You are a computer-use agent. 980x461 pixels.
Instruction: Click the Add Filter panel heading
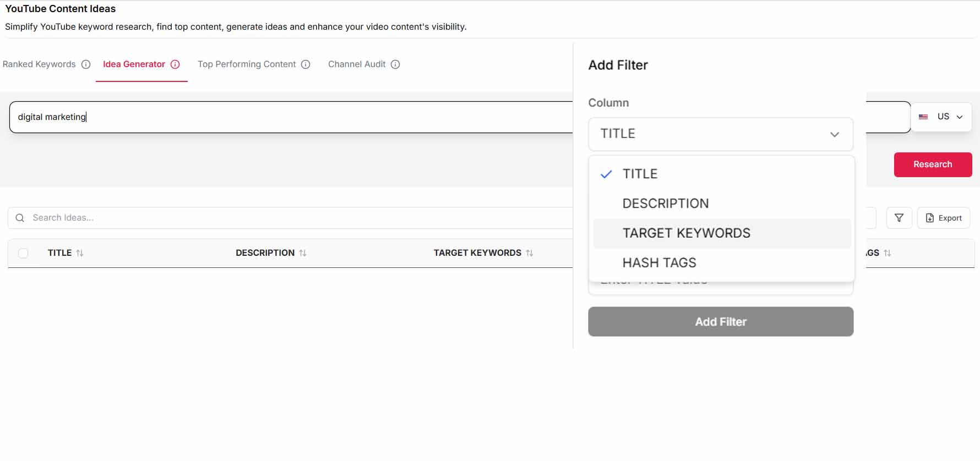click(618, 65)
